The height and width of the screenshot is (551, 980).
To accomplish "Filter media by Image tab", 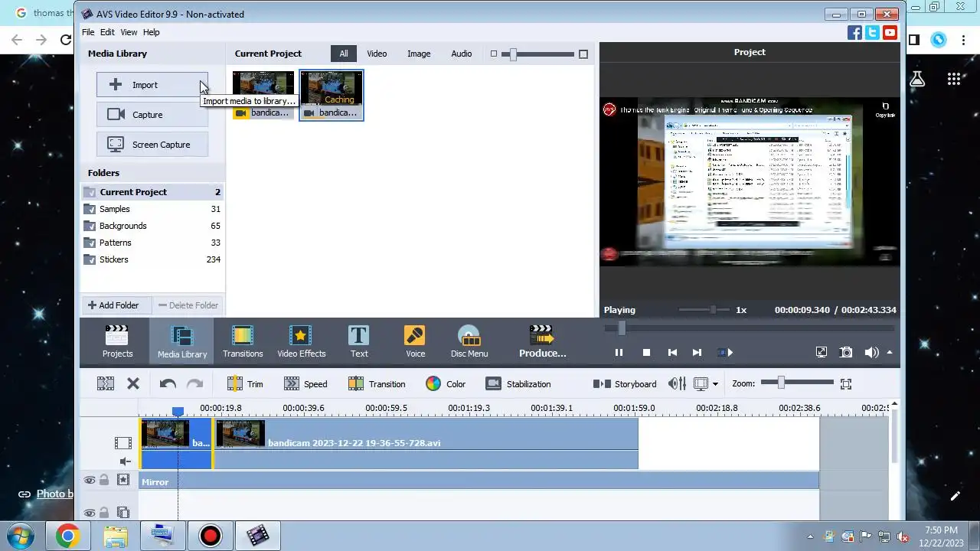I will (x=419, y=54).
